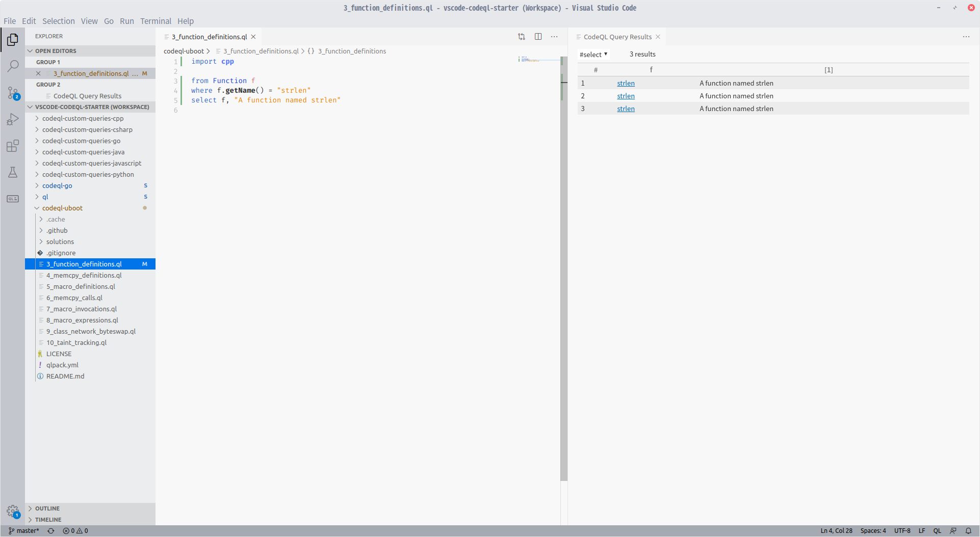This screenshot has width=980, height=537.
Task: Collapse the VSCODE-CODEQL-STARTER workspace section
Action: 90,107
